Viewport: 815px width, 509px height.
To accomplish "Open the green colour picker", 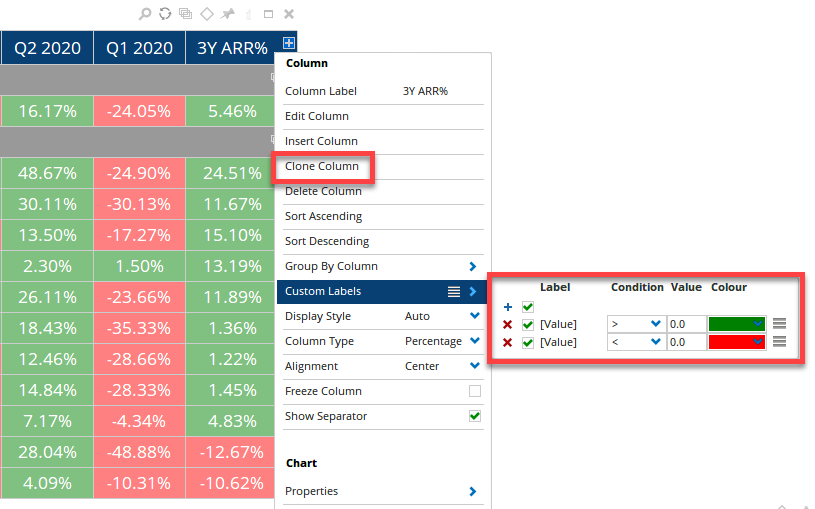I will click(x=737, y=324).
